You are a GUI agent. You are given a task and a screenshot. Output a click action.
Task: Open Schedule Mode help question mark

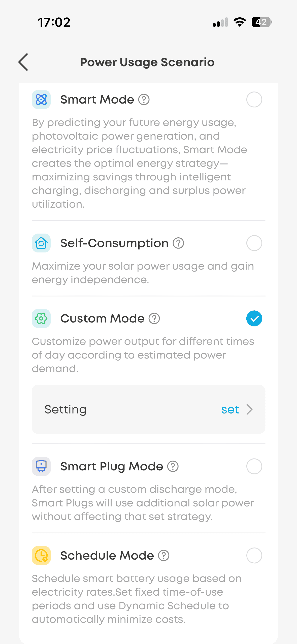164,556
